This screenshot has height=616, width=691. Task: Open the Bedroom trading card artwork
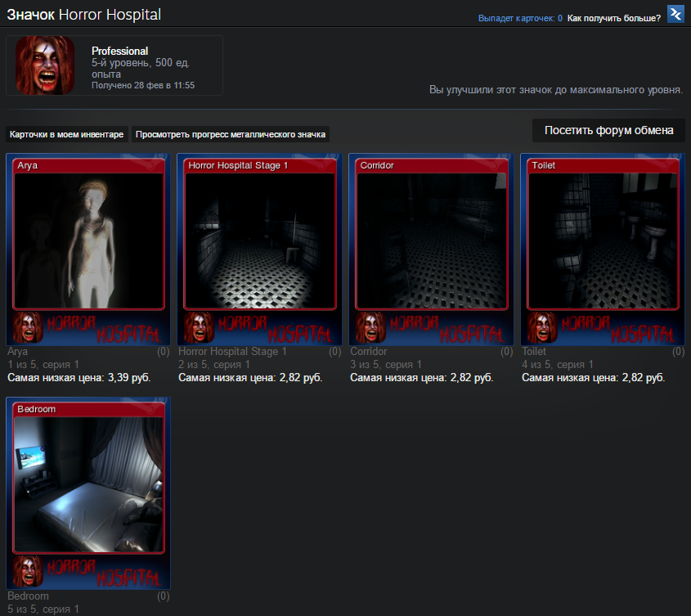click(x=88, y=484)
